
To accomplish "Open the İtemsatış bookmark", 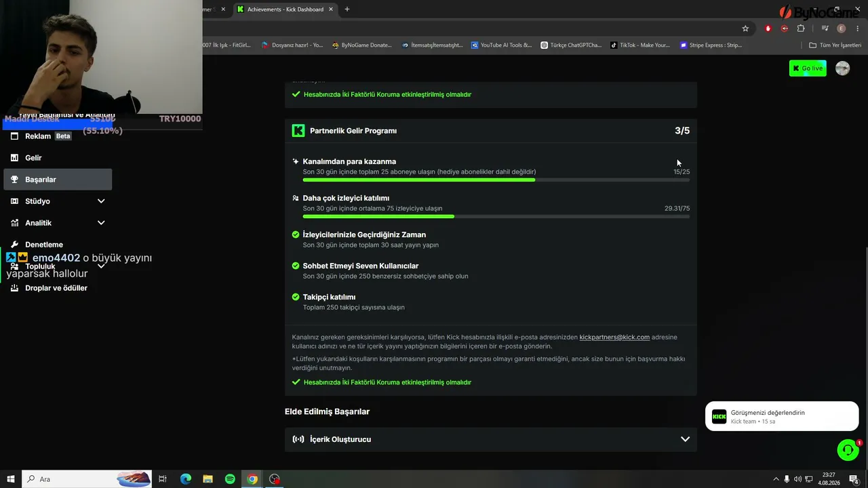I will pyautogui.click(x=432, y=45).
